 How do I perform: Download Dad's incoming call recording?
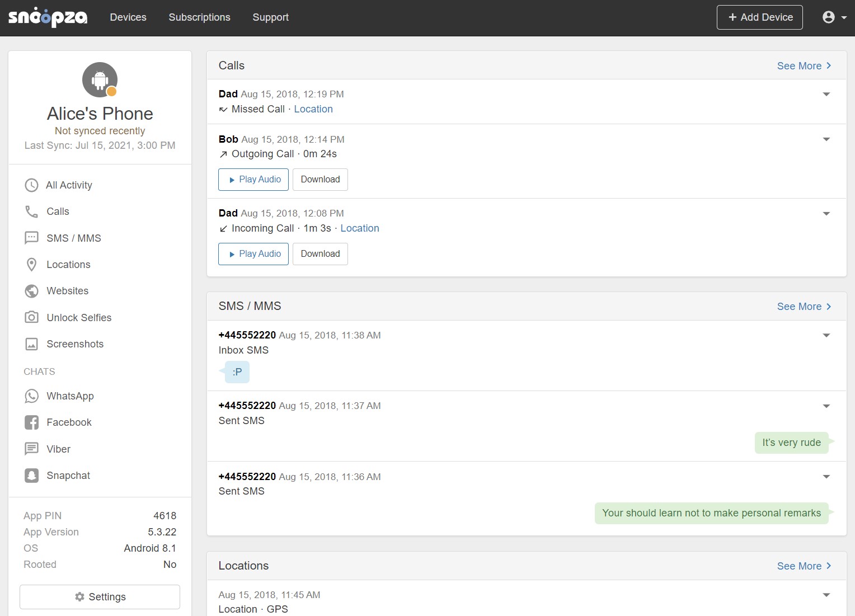[320, 254]
